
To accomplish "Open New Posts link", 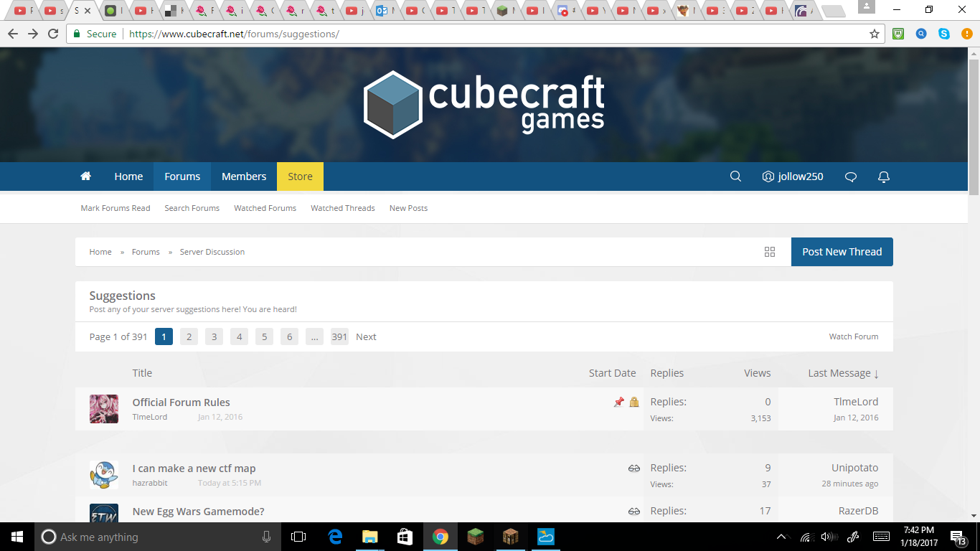I will [x=408, y=208].
